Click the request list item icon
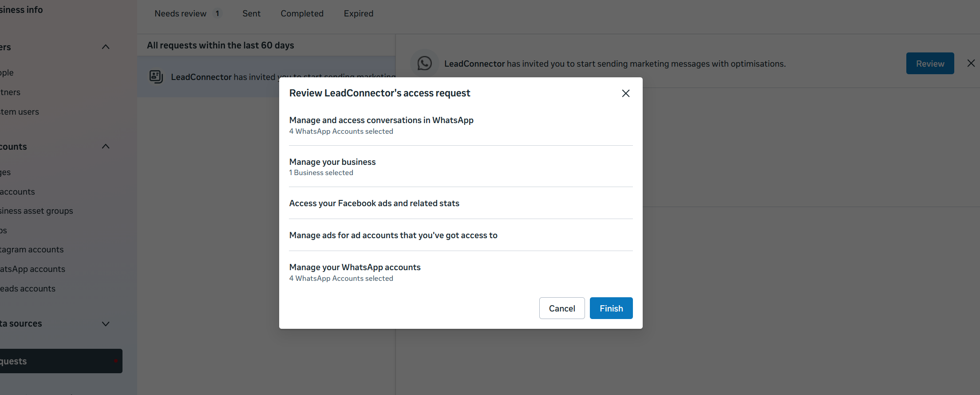 click(x=156, y=77)
